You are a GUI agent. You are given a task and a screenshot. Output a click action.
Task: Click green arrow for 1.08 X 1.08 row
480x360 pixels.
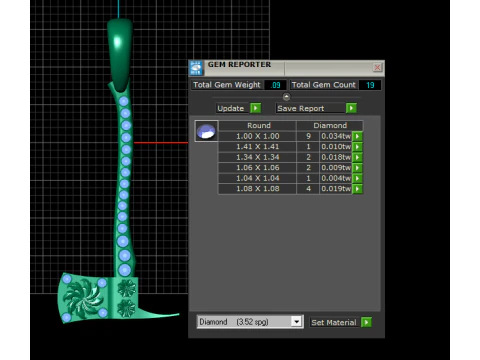tap(357, 189)
